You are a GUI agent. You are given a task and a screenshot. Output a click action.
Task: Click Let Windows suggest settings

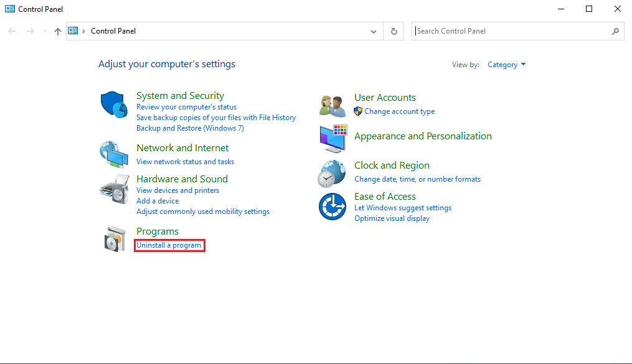click(x=402, y=207)
